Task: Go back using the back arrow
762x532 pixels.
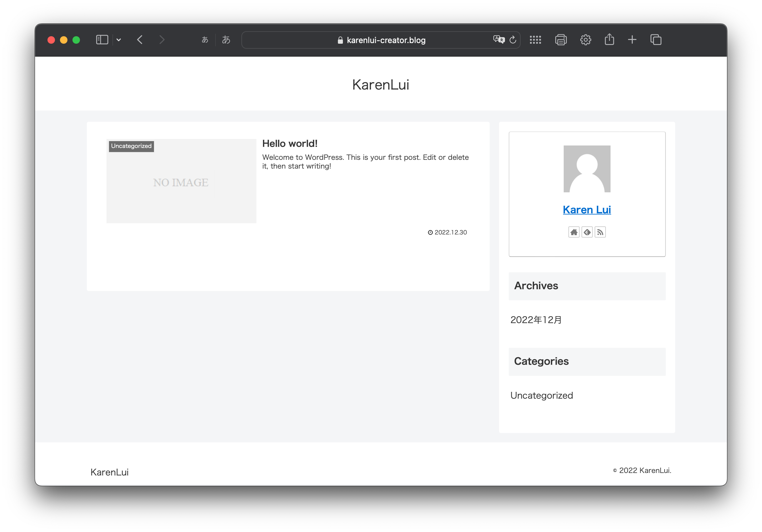Action: pyautogui.click(x=140, y=40)
